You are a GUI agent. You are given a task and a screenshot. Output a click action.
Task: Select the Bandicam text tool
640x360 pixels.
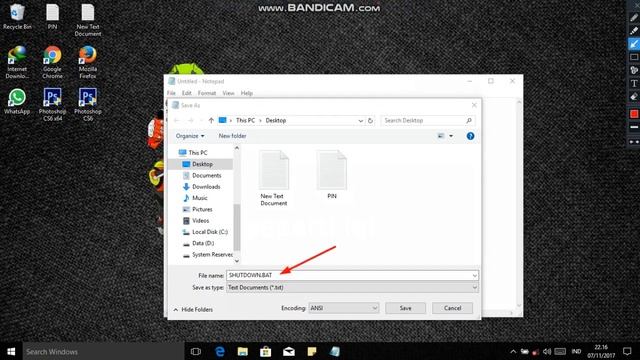pyautogui.click(x=634, y=83)
